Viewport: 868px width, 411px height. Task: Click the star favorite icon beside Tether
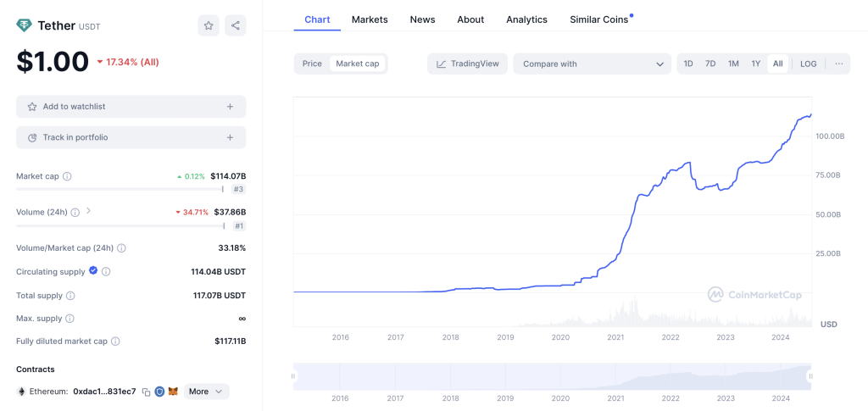pyautogui.click(x=209, y=25)
